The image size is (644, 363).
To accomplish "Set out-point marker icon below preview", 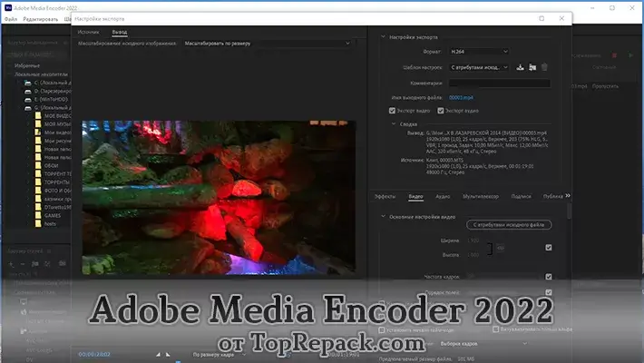I will (168, 354).
